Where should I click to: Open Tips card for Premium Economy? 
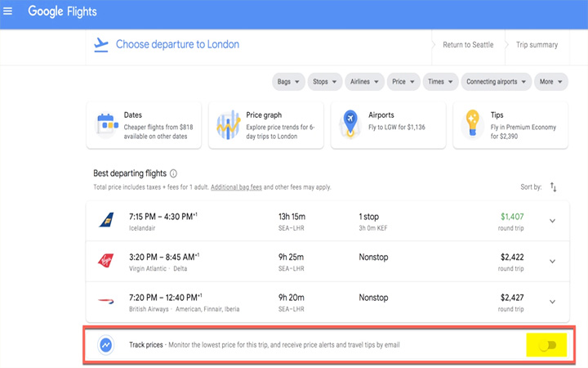coord(510,125)
